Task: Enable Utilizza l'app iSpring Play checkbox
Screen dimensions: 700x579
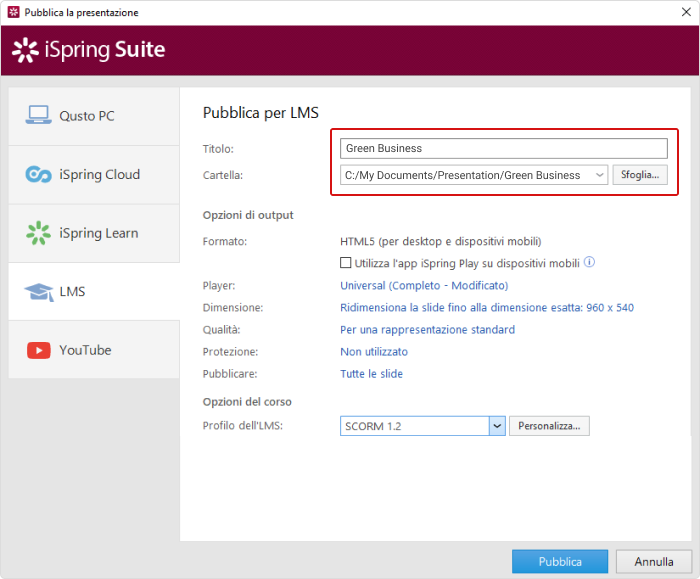Action: click(346, 262)
